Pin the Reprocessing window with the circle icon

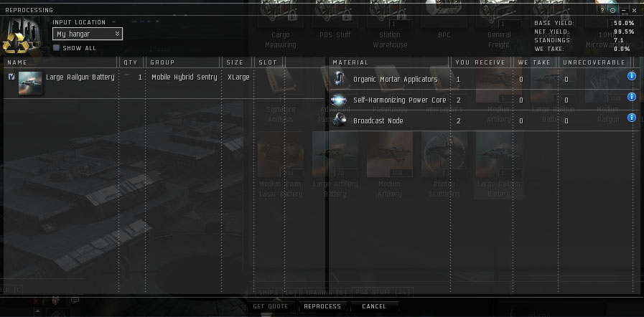pyautogui.click(x=613, y=10)
